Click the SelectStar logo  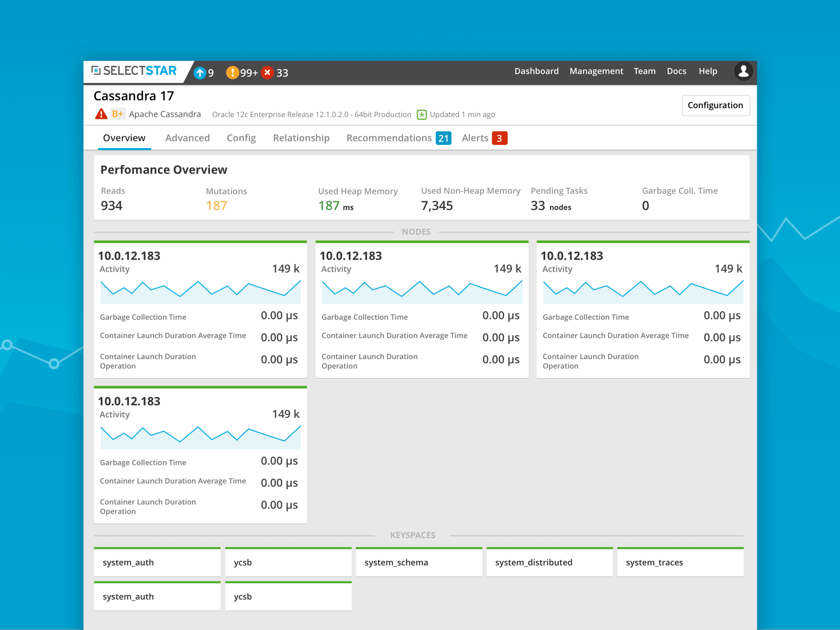click(134, 71)
